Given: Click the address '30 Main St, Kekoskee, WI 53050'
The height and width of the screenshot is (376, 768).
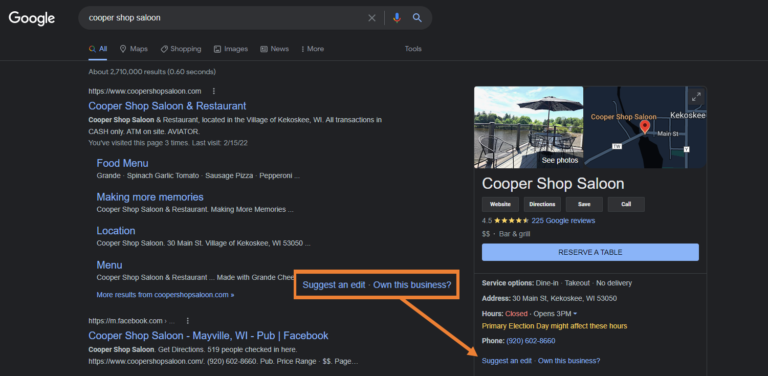Looking at the screenshot, I should [x=564, y=298].
